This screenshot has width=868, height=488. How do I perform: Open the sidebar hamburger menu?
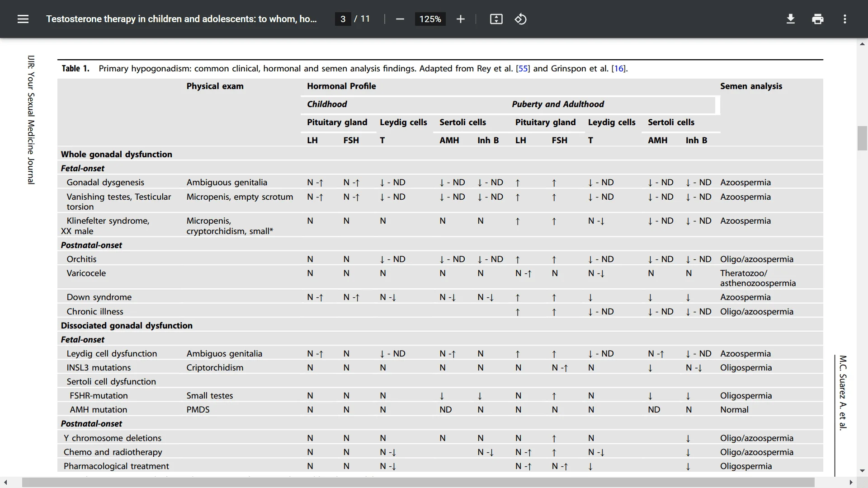coord(23,19)
